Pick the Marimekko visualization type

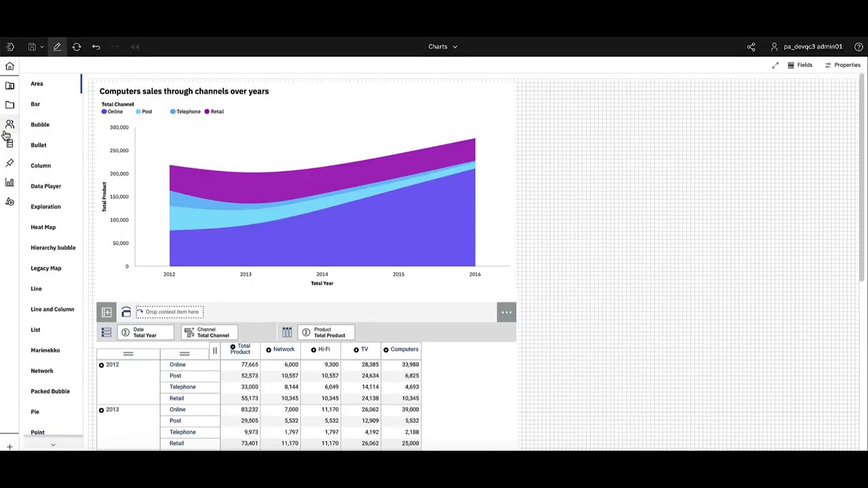(x=45, y=350)
